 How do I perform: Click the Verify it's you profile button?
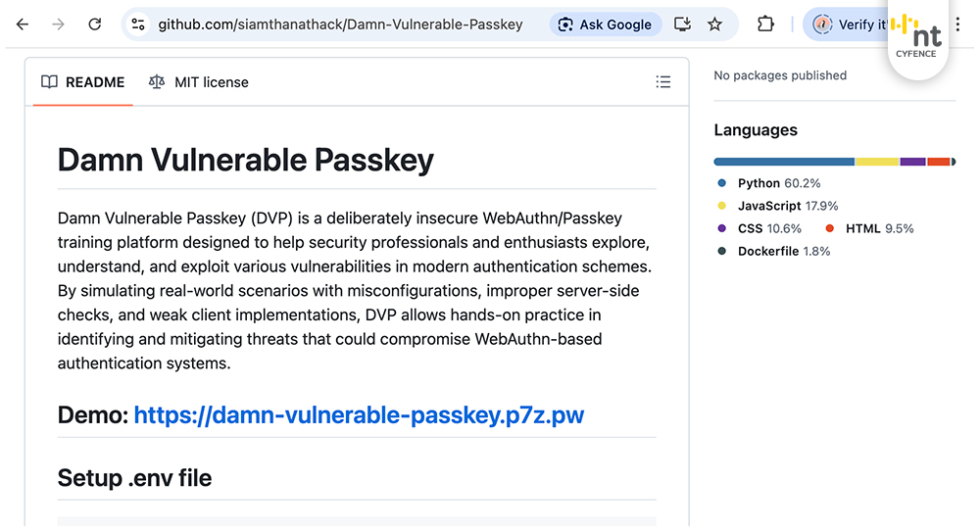(849, 24)
